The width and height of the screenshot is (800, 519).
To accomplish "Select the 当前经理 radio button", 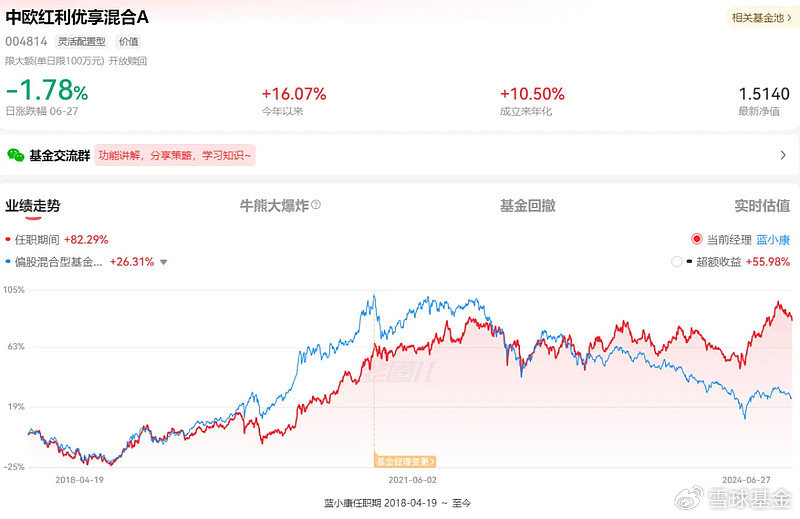I will 696,240.
